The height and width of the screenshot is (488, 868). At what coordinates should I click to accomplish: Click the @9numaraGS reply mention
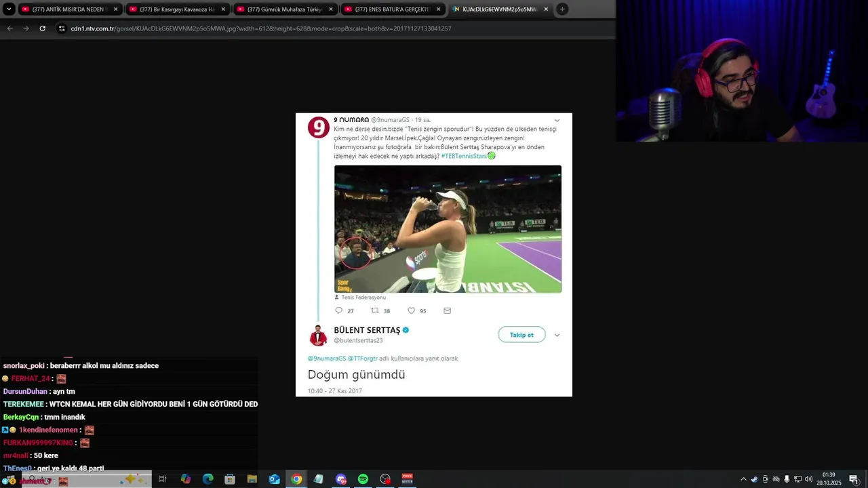(327, 359)
